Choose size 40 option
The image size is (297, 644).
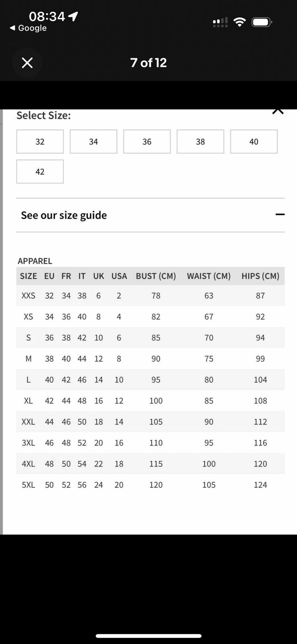(x=254, y=142)
